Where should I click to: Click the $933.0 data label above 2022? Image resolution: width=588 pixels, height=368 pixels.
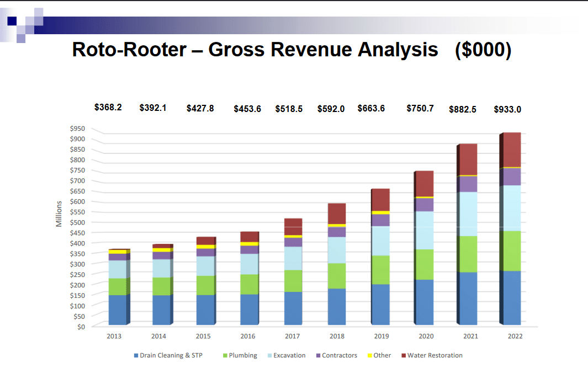pyautogui.click(x=507, y=109)
